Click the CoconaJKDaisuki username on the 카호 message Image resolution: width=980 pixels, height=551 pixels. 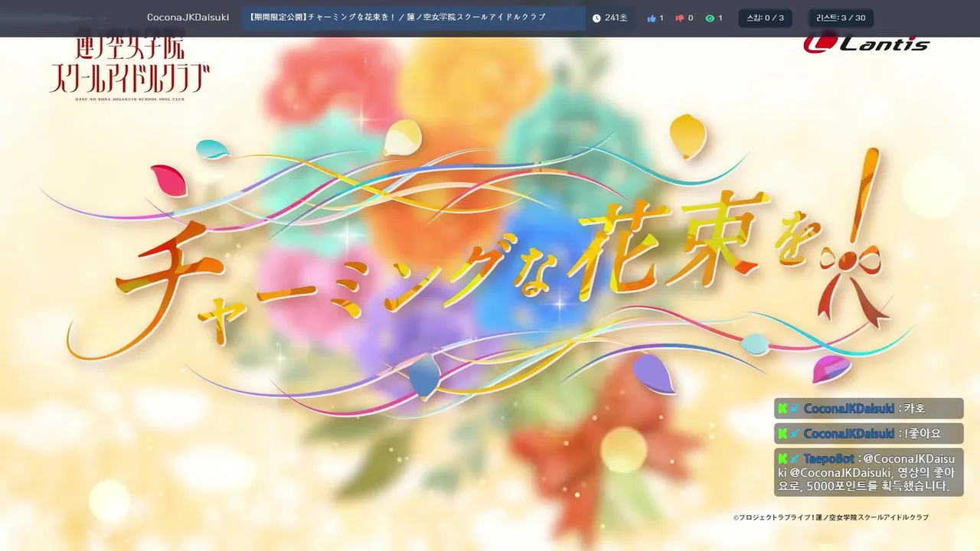pyautogui.click(x=849, y=409)
